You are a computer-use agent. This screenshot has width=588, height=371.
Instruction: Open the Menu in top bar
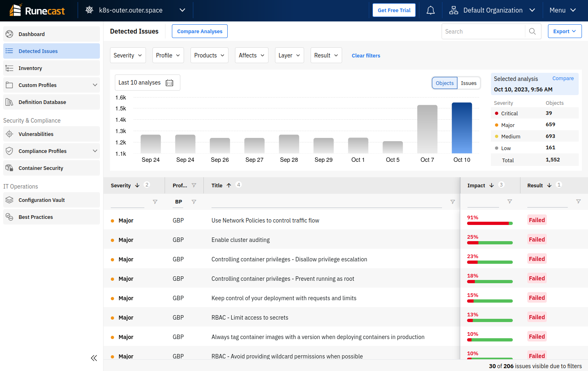pos(562,11)
